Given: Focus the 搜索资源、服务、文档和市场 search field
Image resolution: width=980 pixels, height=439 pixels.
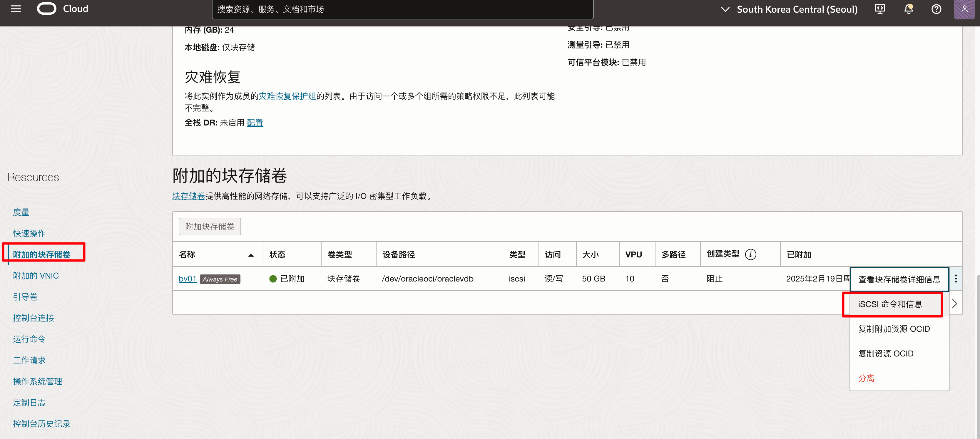Looking at the screenshot, I should coord(402,9).
